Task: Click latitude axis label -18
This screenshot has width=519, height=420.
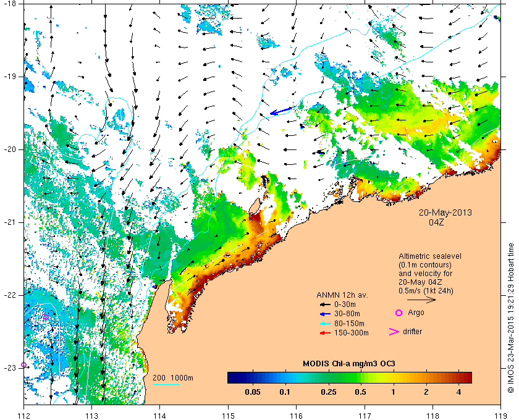Action: click(x=9, y=4)
